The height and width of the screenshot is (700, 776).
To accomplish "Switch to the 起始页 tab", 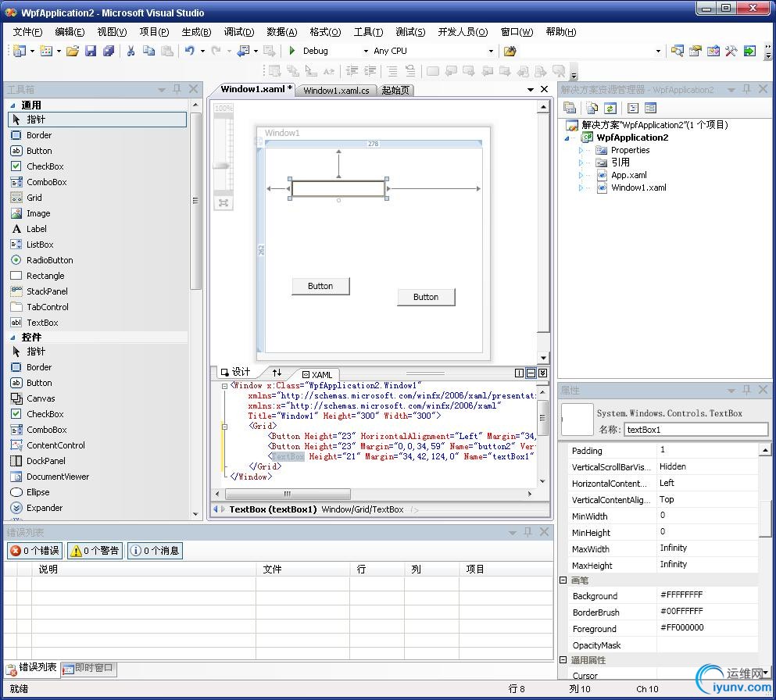I will click(x=395, y=91).
